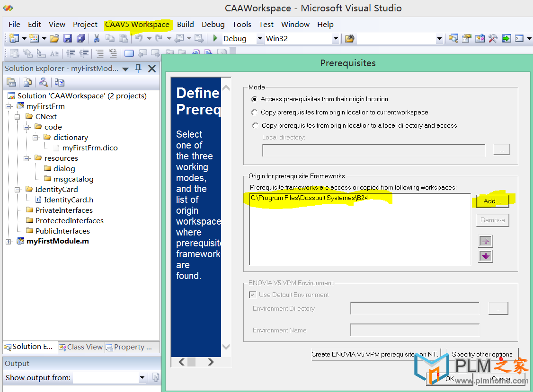Open the New Project dropdown arrow
533x392 pixels.
click(24, 38)
